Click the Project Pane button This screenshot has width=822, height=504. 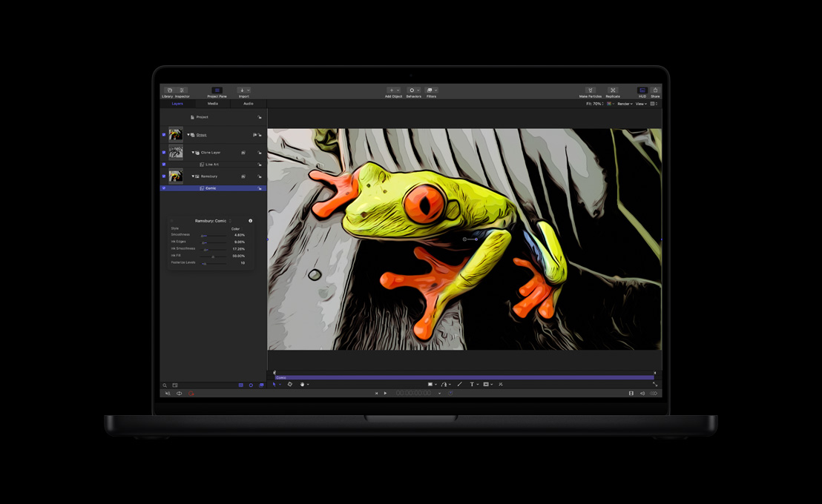tap(217, 89)
